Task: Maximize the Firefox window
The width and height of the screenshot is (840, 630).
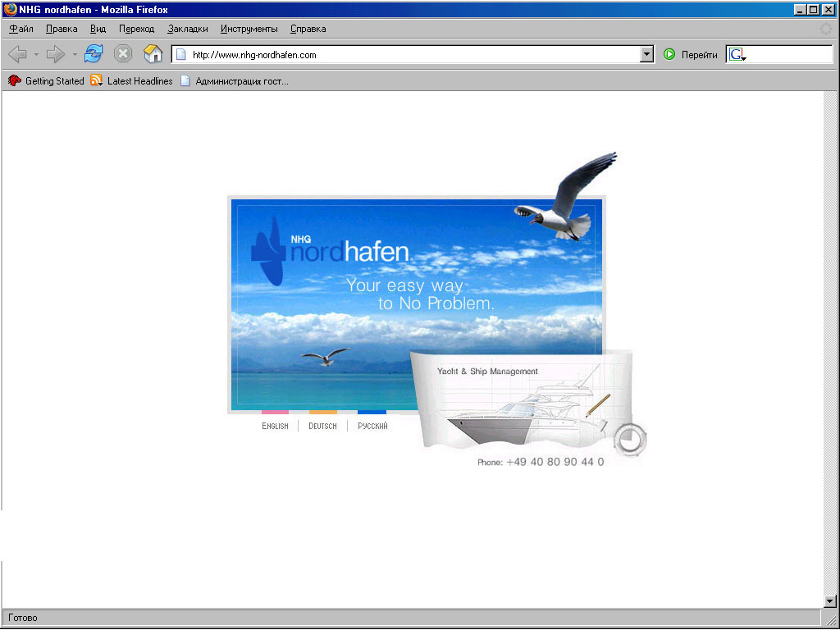Action: click(813, 10)
